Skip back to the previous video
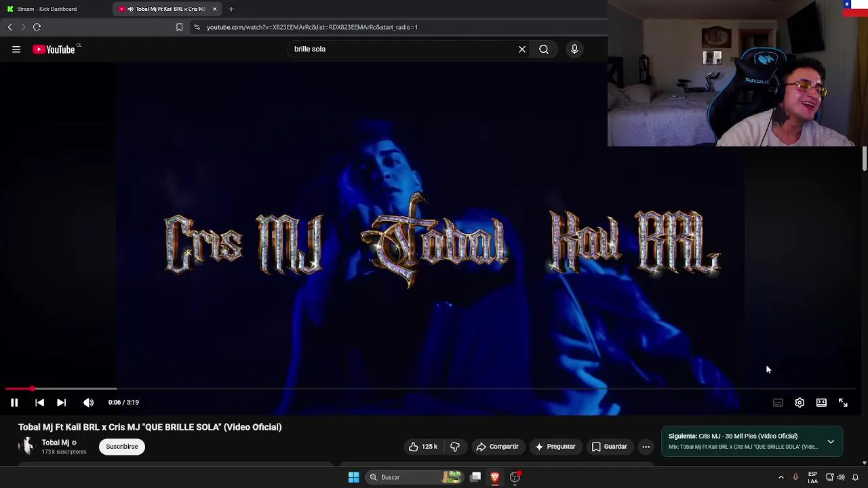Screen dimensions: 868x488 tap(39, 403)
